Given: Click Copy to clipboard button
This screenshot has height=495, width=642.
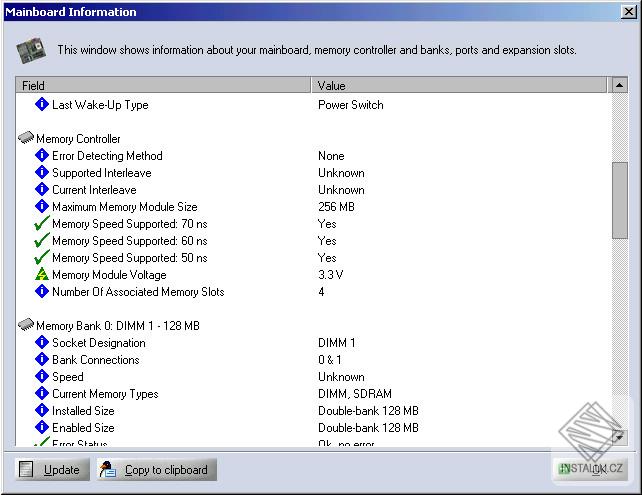Looking at the screenshot, I should point(157,469).
